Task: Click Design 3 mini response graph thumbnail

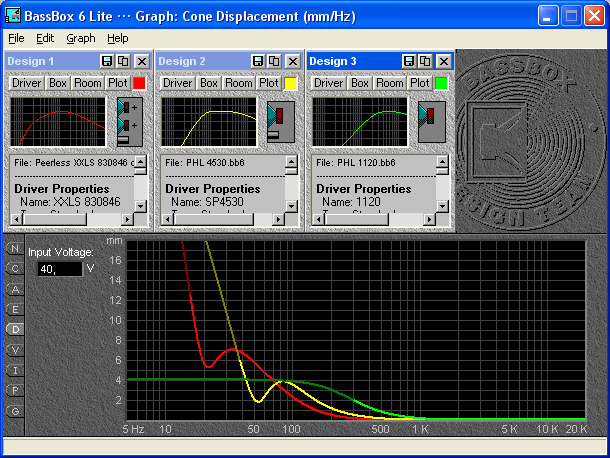Action: tap(359, 122)
